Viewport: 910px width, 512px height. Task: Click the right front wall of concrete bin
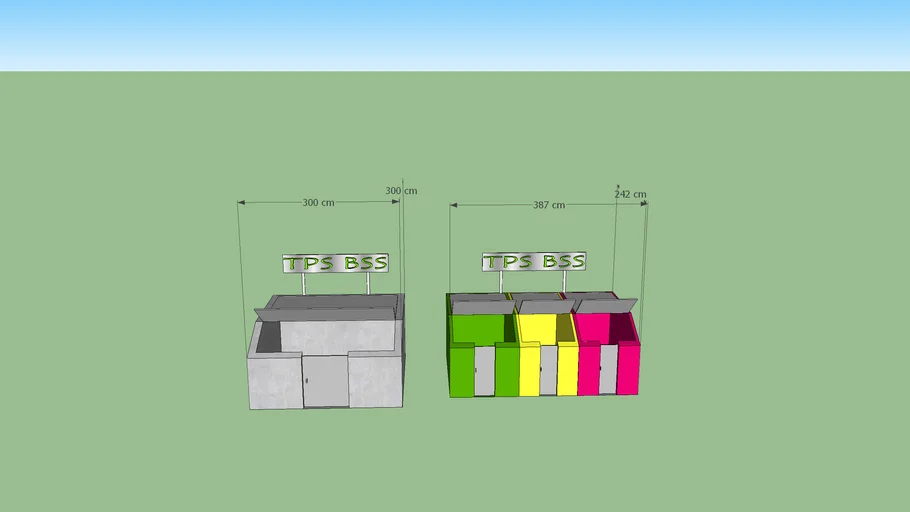coord(375,380)
